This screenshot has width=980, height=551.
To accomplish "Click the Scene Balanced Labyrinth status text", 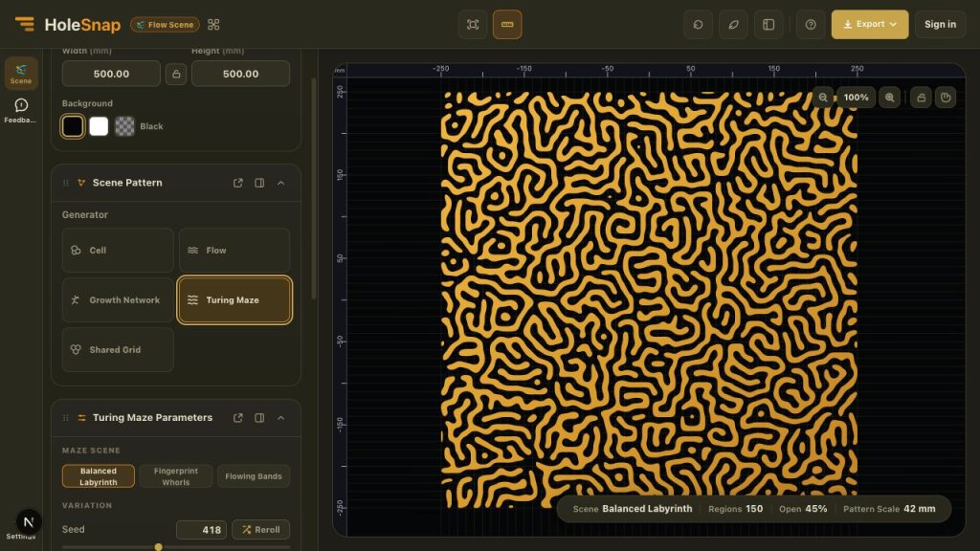I will click(633, 509).
